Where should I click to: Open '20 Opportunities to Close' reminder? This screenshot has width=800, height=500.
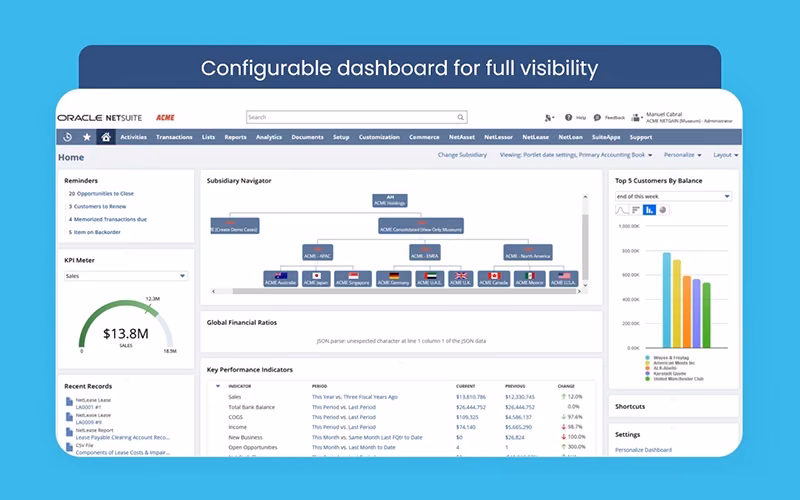tap(101, 193)
